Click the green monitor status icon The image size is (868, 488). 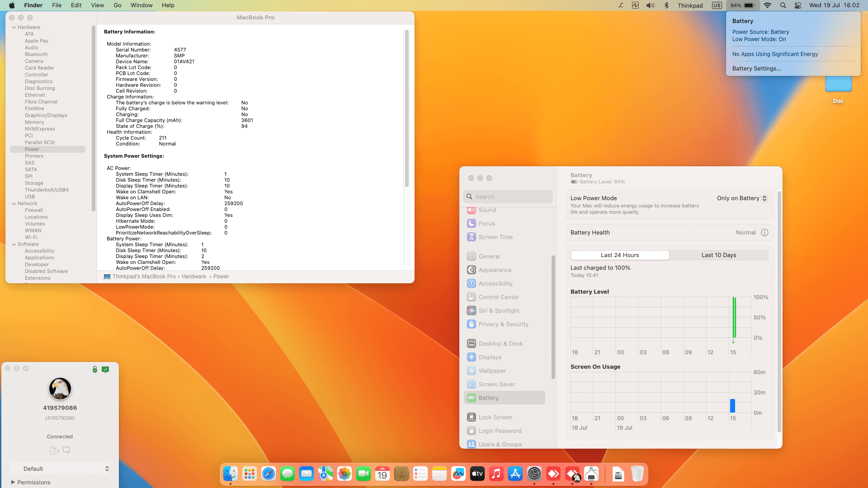[105, 370]
